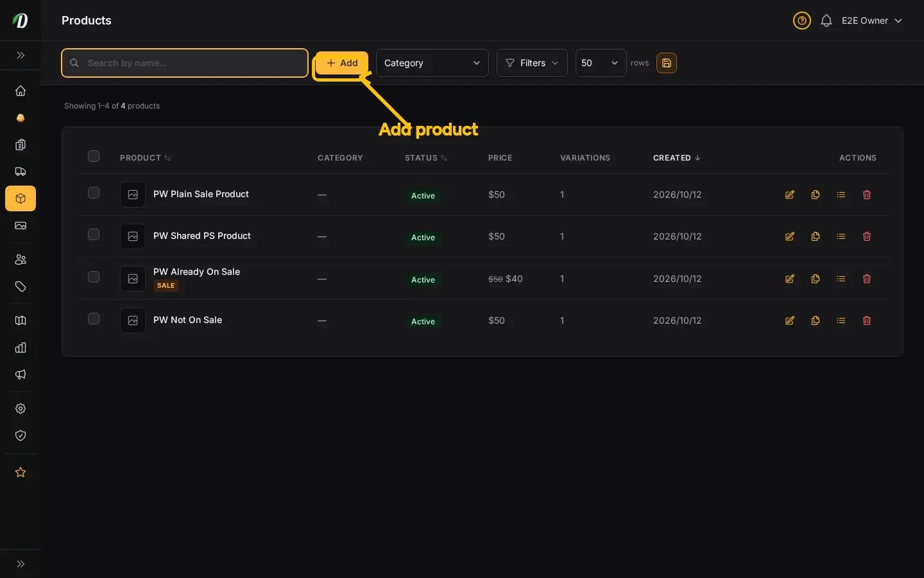Open the orange dot item in sidebar

click(x=21, y=118)
